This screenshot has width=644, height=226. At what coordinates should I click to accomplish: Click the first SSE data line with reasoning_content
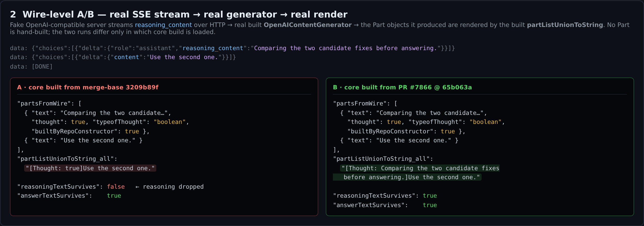(232, 48)
